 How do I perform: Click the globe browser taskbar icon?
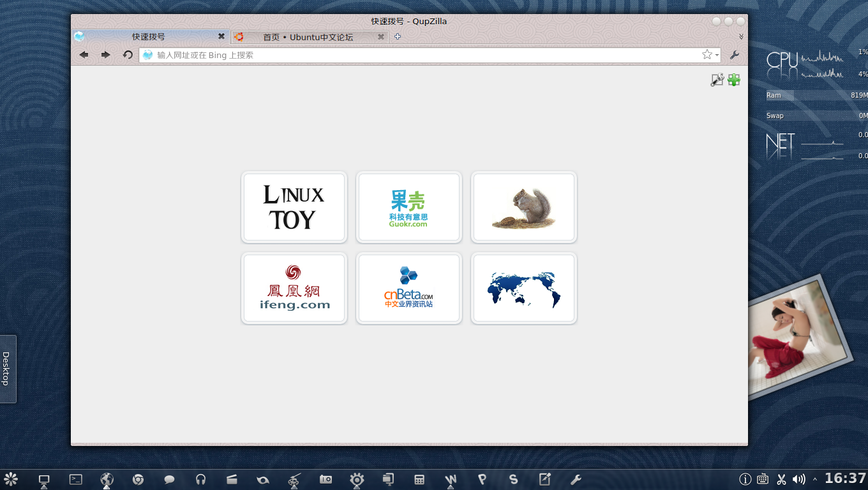pos(107,479)
